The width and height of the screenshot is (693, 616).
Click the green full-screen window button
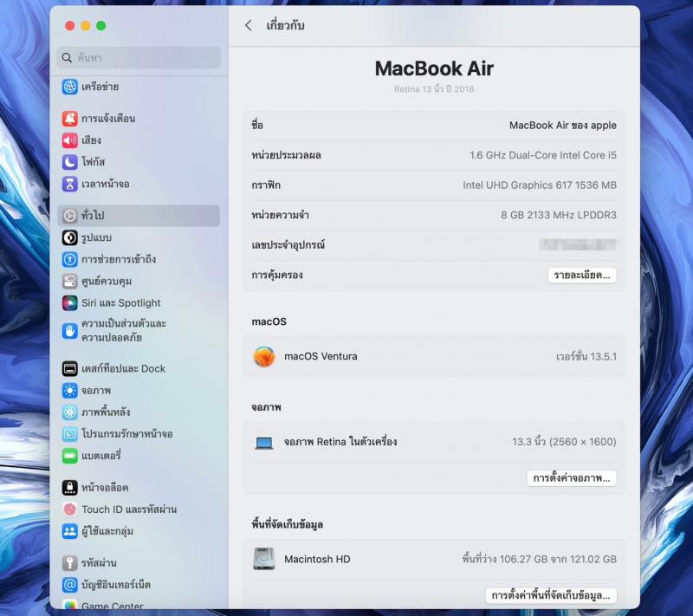point(101,26)
